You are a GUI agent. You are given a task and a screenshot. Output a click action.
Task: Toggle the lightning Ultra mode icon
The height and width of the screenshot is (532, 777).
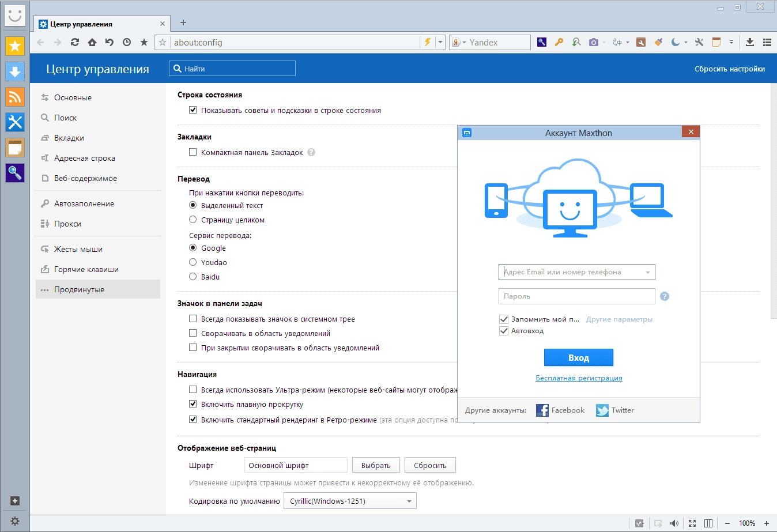coord(427,42)
